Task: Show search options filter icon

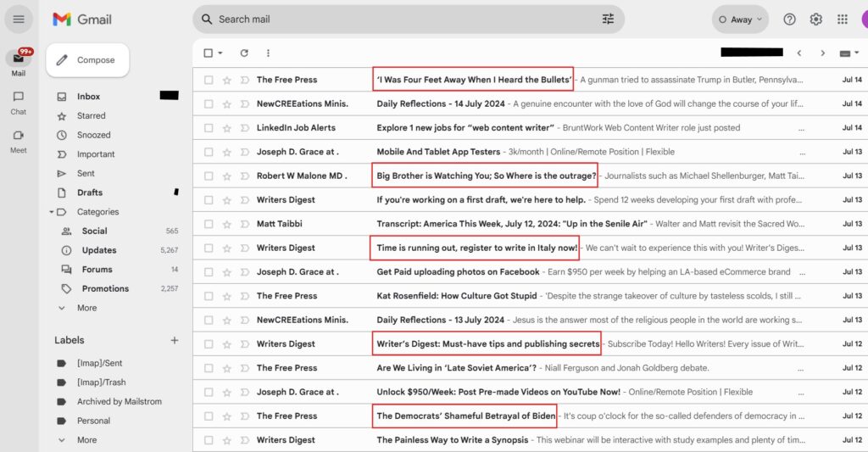Action: coord(608,20)
